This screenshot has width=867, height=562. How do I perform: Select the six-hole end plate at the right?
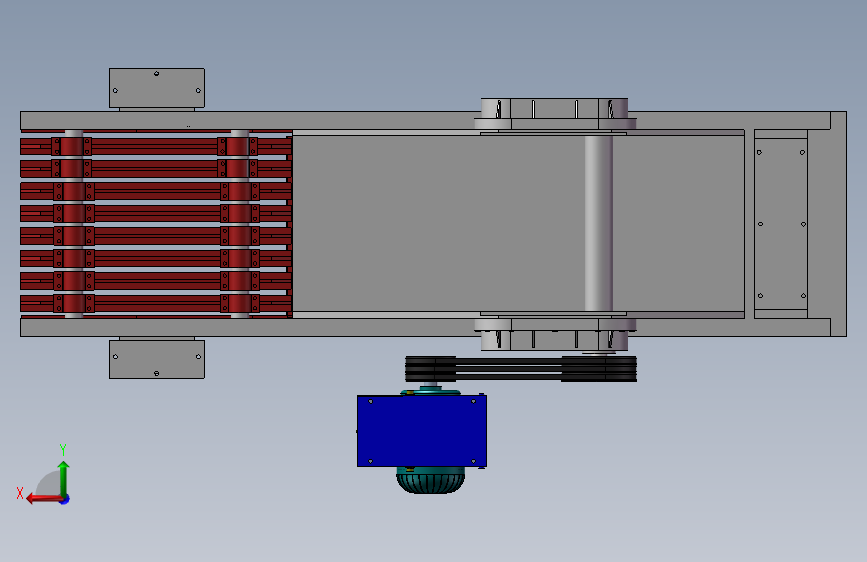[x=781, y=224]
